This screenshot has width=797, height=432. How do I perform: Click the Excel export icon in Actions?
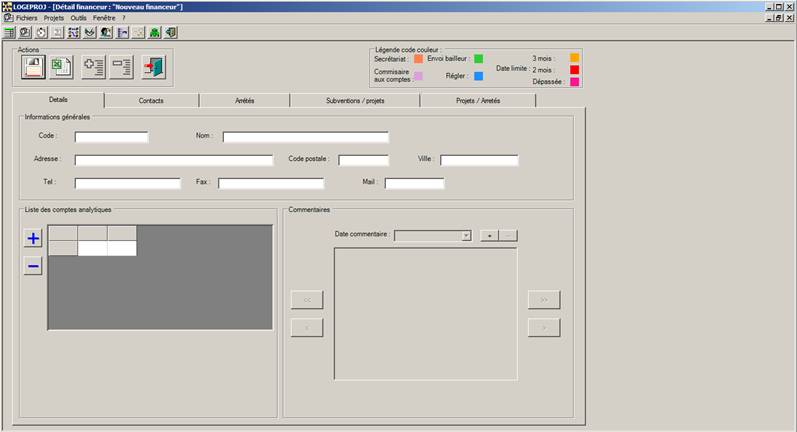(61, 67)
